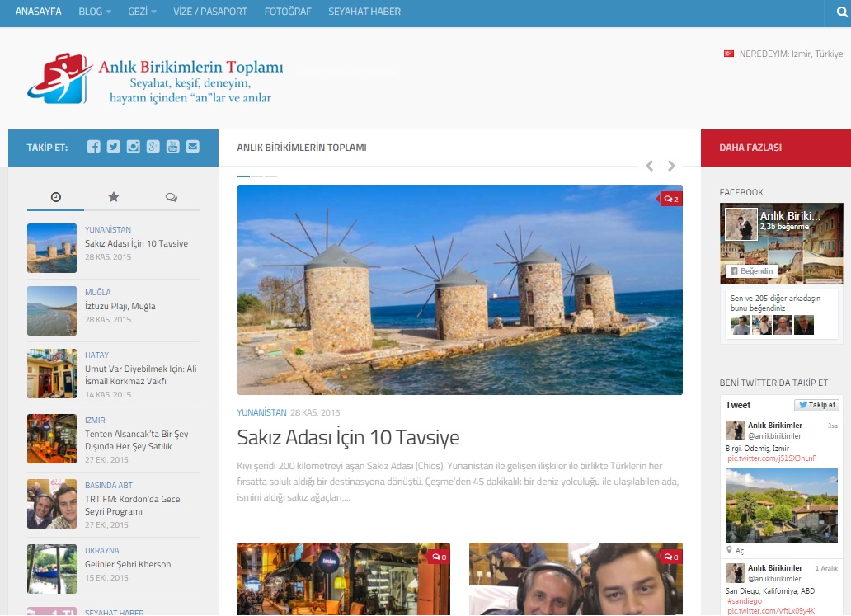Open the SEYAHAT HABER menu item
Screen dimensions: 851x616
point(364,12)
